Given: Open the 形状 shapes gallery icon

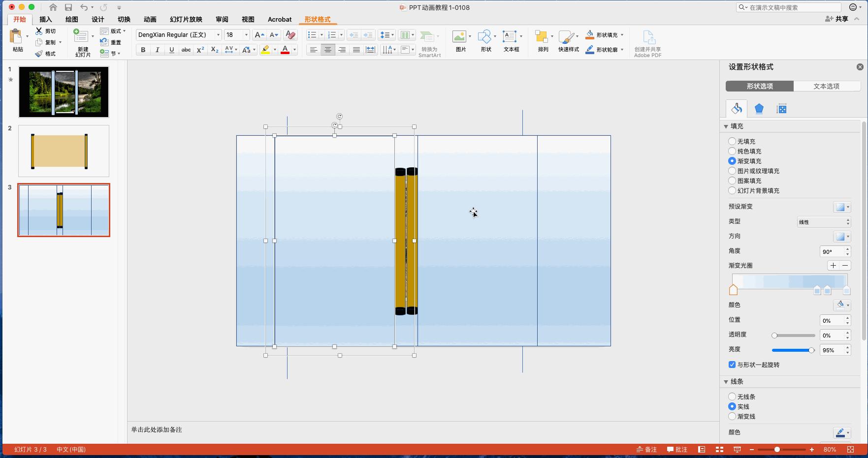Looking at the screenshot, I should 485,40.
